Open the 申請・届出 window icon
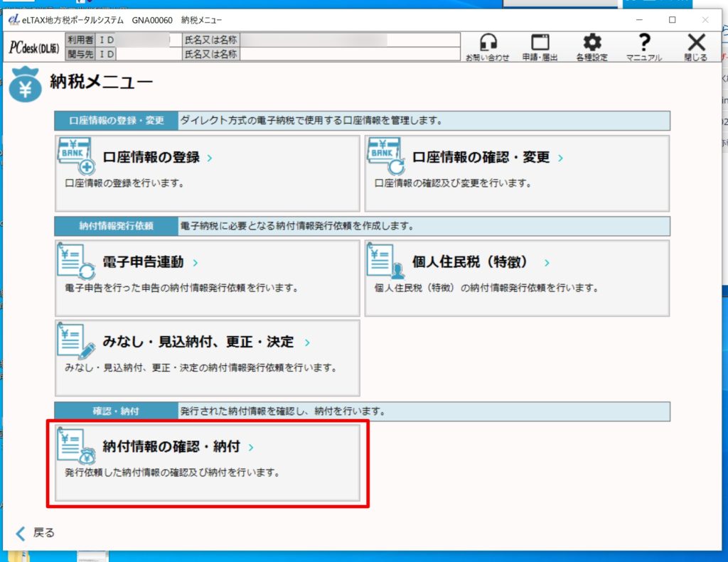Screen dimensions: 728x562 540,43
